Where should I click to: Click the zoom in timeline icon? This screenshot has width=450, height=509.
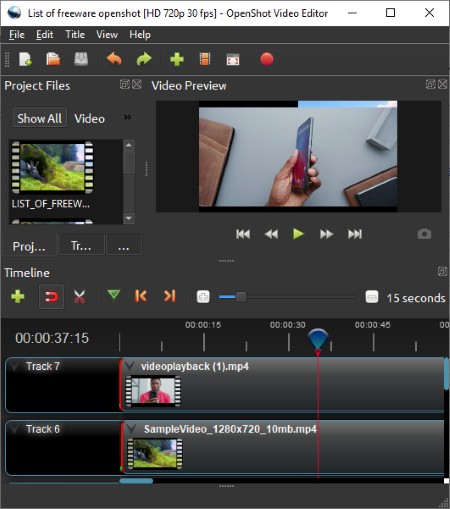pos(203,296)
